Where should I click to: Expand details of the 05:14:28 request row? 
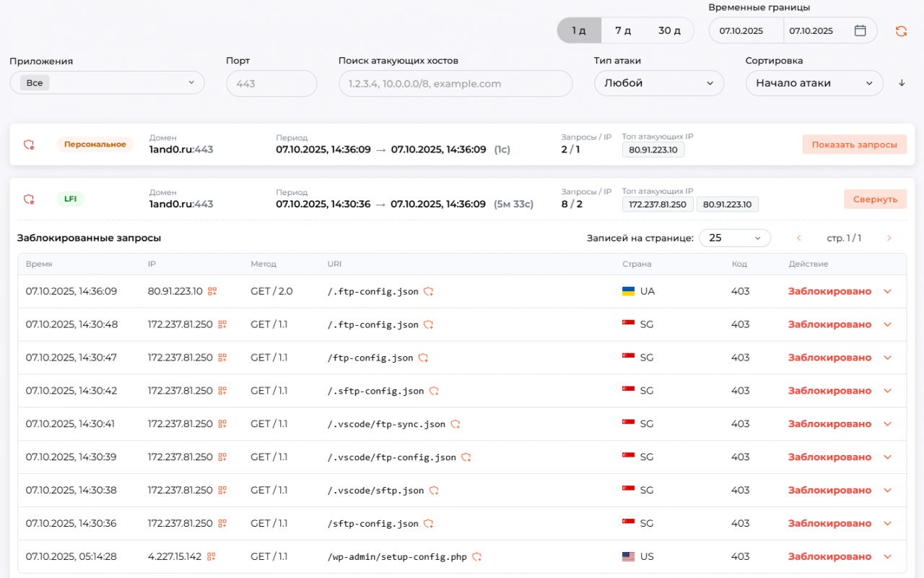click(x=888, y=557)
